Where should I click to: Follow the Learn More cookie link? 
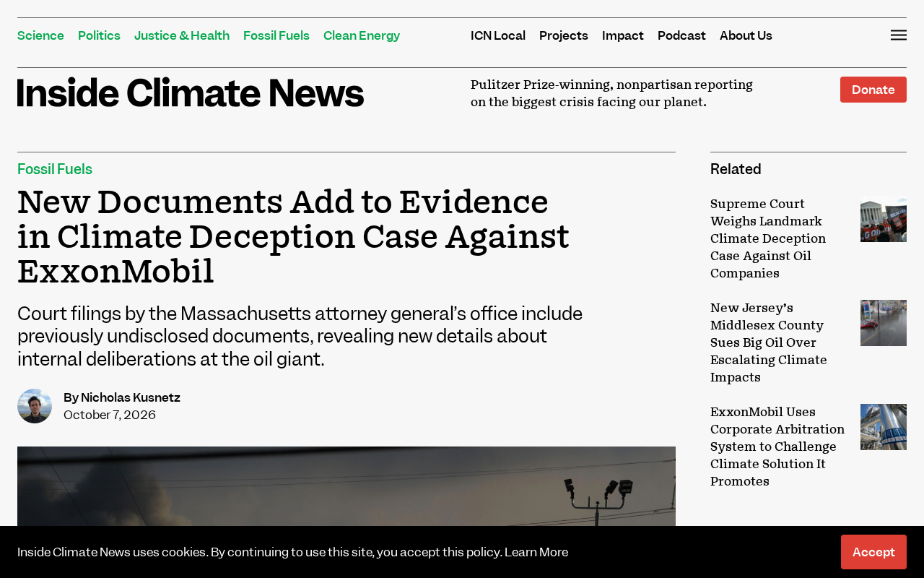536,552
